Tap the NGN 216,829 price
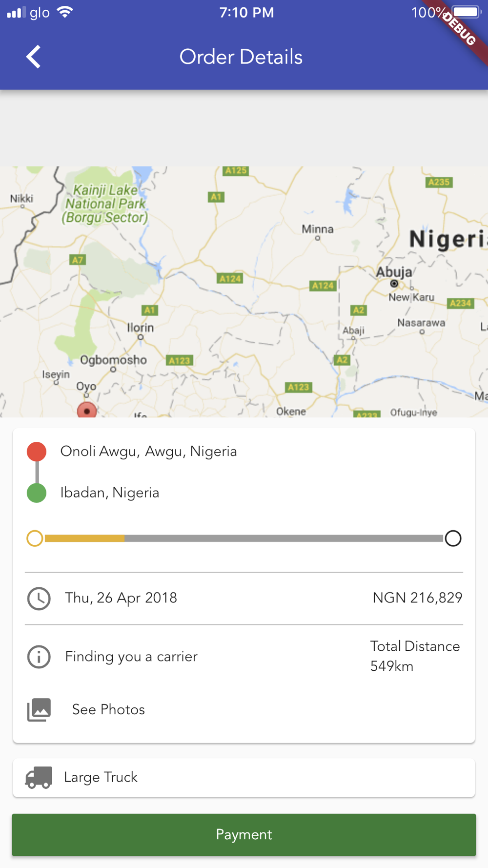This screenshot has height=868, width=488. [x=417, y=598]
